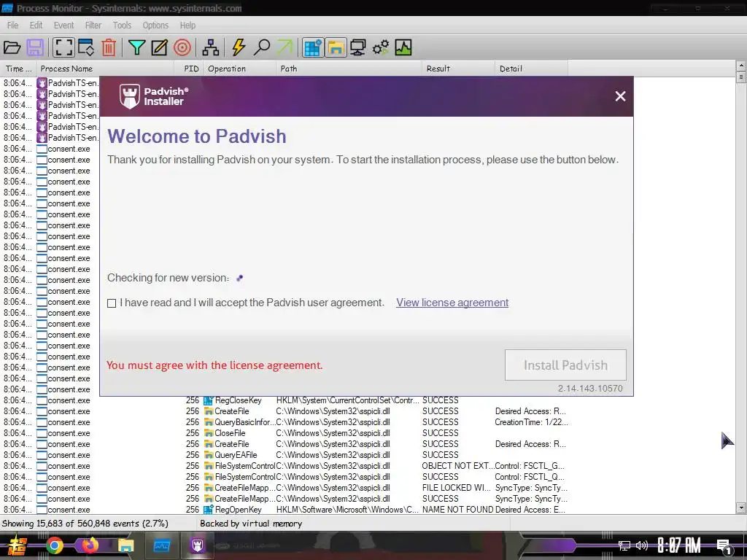The width and height of the screenshot is (747, 560).
Task: Select the RegOpenKey operation row
Action: [286, 510]
